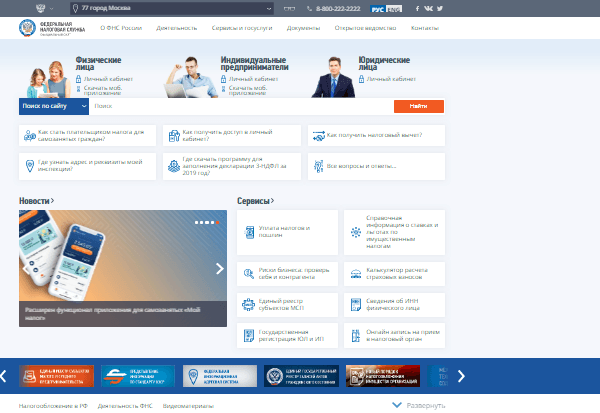Click the 'Единый реестр субъектов МСП' icon
Image resolution: width=600 pixels, height=413 pixels.
(x=249, y=303)
